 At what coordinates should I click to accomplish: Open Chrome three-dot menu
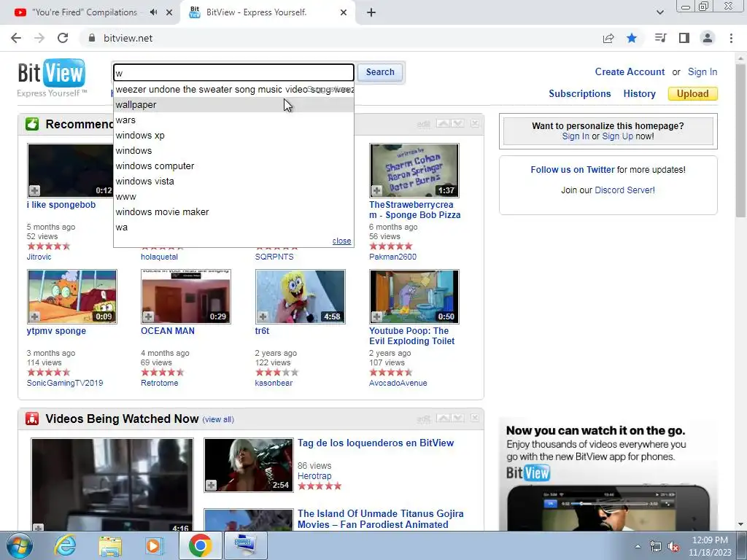731,38
